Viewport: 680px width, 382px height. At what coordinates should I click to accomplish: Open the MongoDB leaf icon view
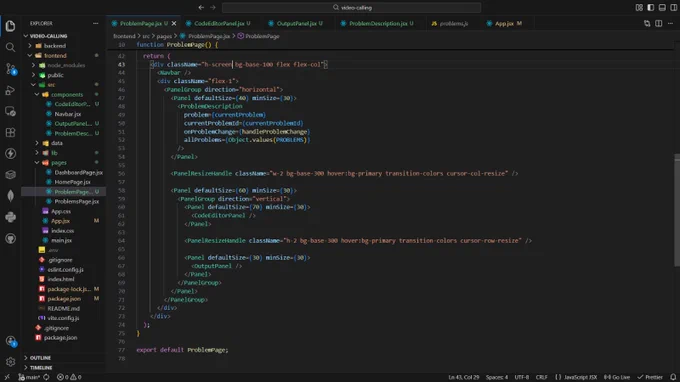tap(10, 196)
